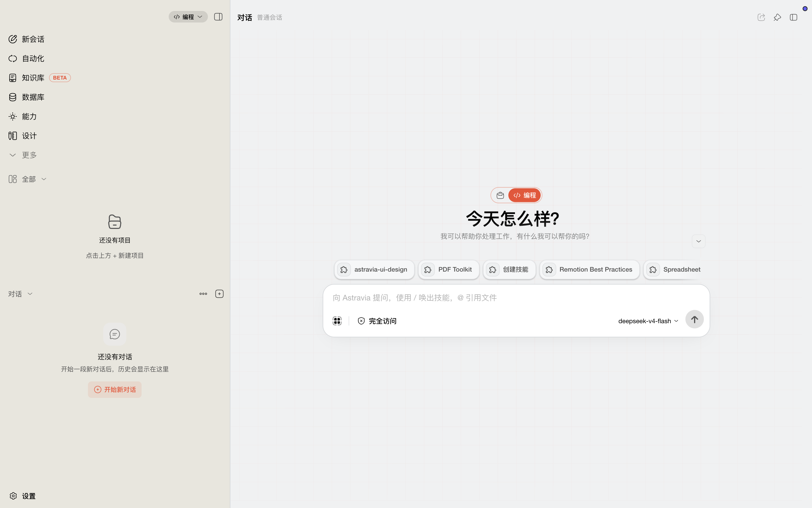Click the 对话 header title

point(245,18)
